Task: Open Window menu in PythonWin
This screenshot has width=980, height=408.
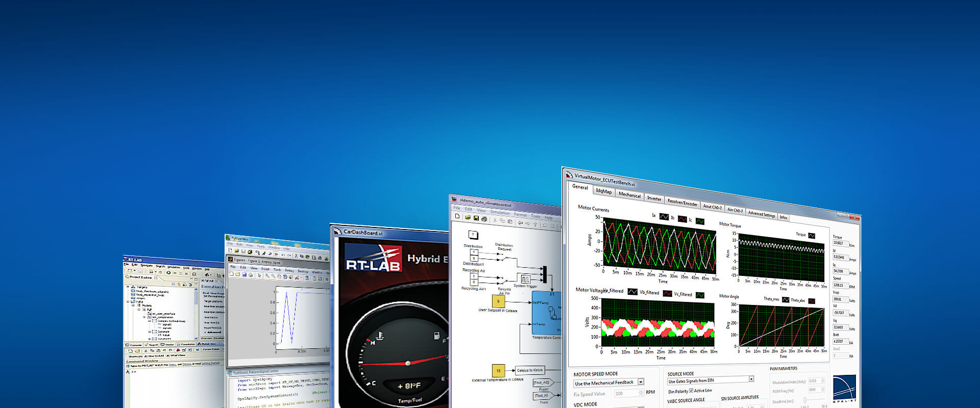Action: pos(274,247)
